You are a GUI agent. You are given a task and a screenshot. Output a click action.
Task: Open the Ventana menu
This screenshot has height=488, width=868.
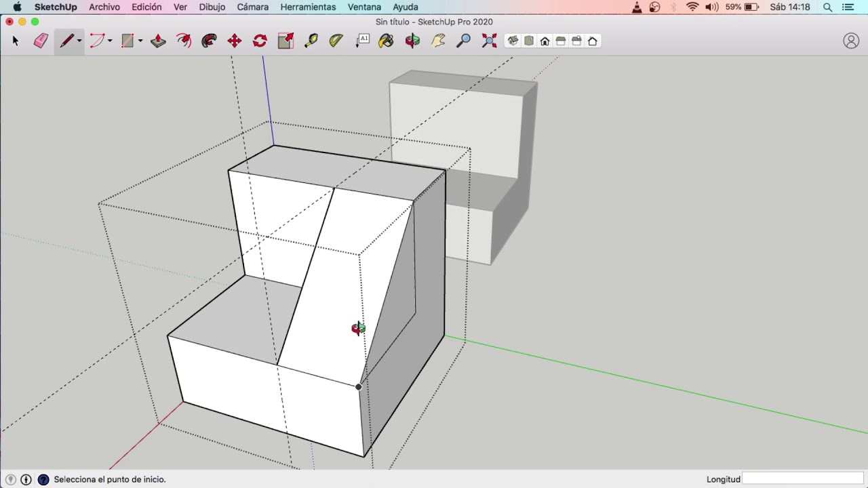click(x=364, y=7)
